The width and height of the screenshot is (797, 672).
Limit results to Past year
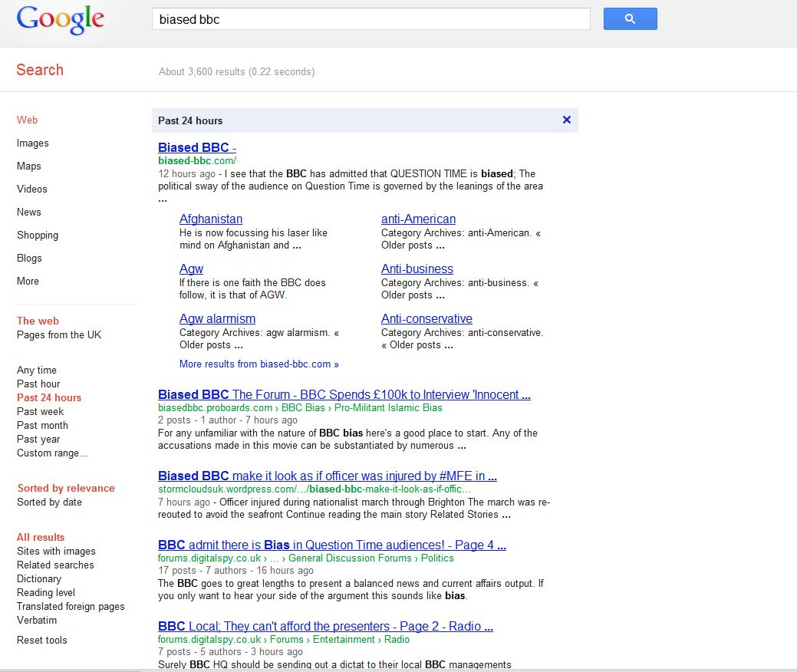[x=38, y=440]
